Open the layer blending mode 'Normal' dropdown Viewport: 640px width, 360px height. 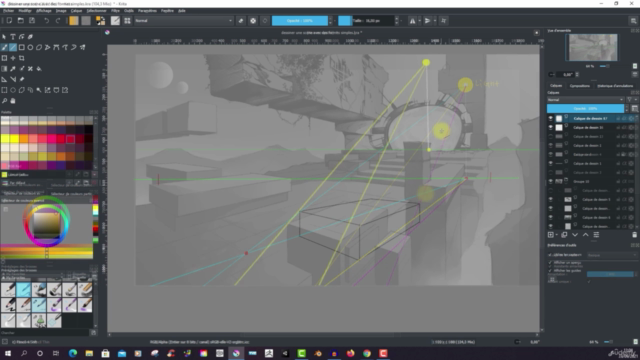586,100
